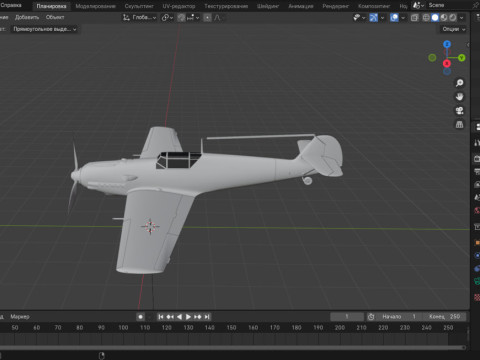Open the Композитинг workspace tab
480x360 pixels.
tap(374, 6)
